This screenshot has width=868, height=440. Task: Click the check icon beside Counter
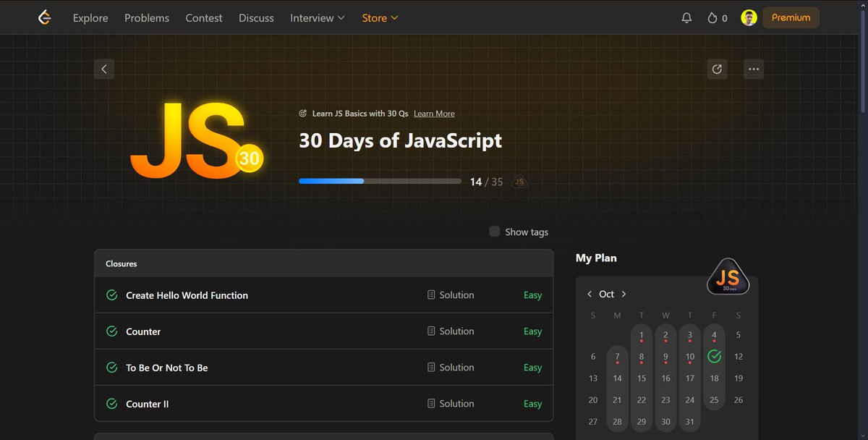click(111, 331)
